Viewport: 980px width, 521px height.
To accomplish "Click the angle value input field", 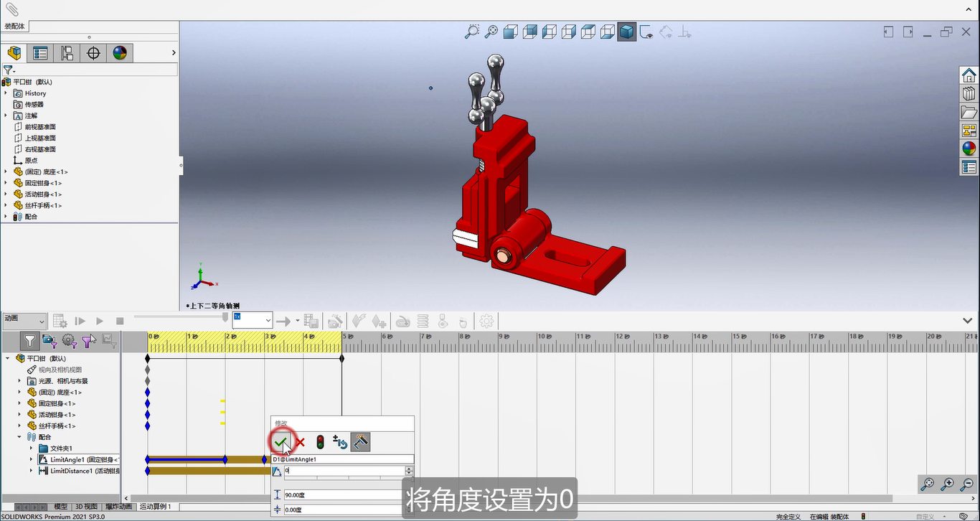I will point(344,471).
